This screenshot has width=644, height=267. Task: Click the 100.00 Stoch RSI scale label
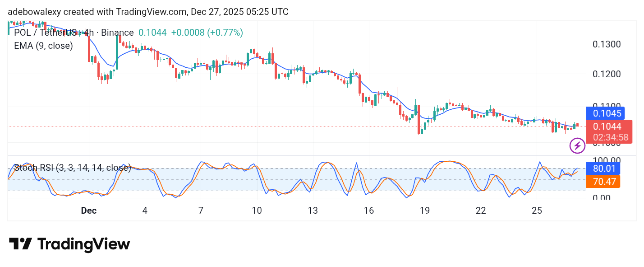tap(606, 160)
